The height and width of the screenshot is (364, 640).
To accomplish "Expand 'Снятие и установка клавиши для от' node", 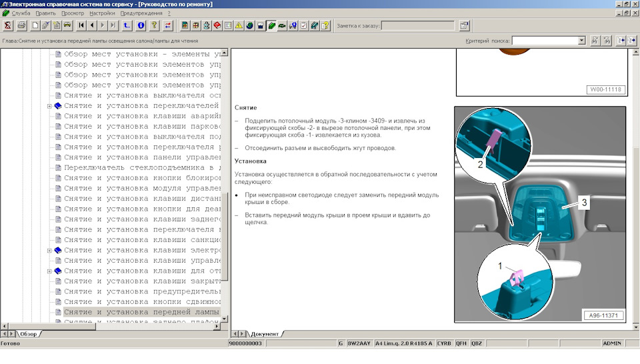I will point(49,271).
